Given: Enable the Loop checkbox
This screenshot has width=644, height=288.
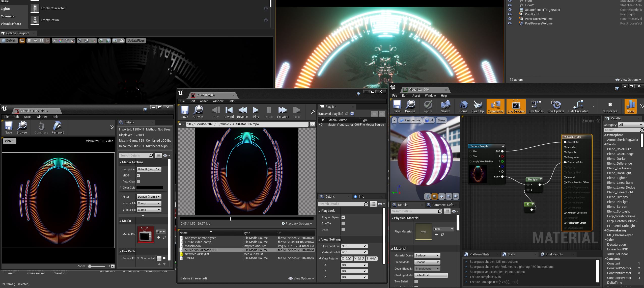Looking at the screenshot, I should pyautogui.click(x=343, y=229).
